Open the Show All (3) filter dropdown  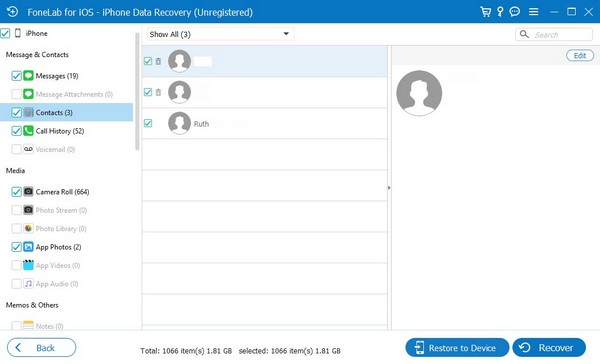220,34
